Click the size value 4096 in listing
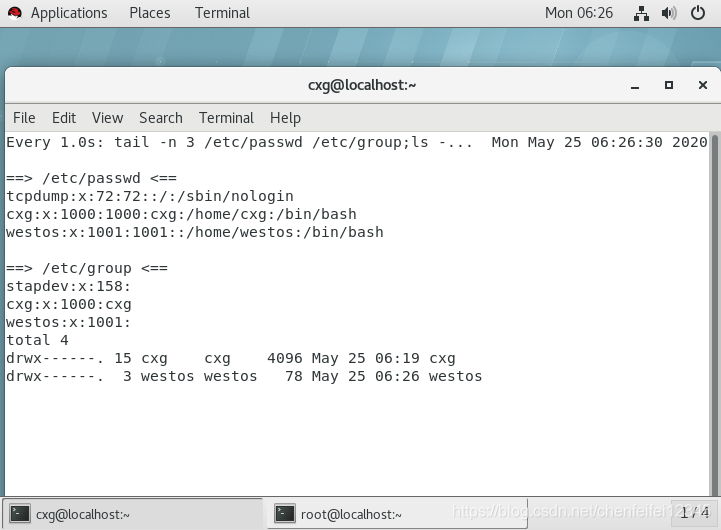 click(x=285, y=358)
